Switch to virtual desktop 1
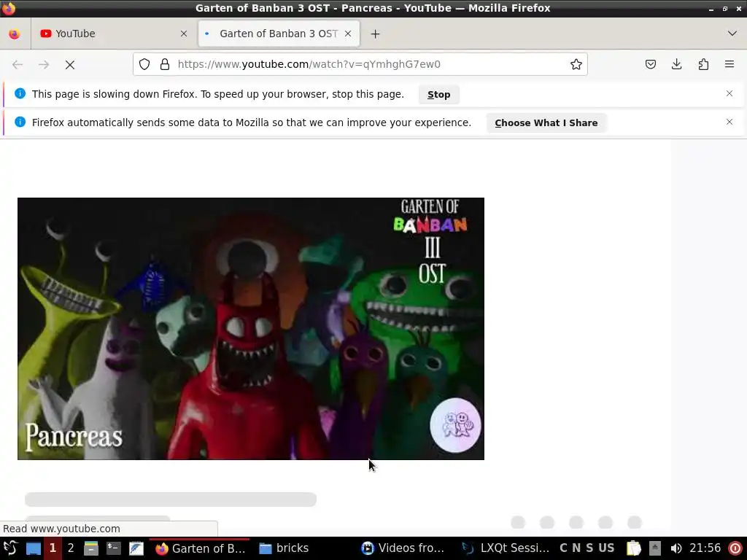This screenshot has height=560, width=747. [53, 548]
